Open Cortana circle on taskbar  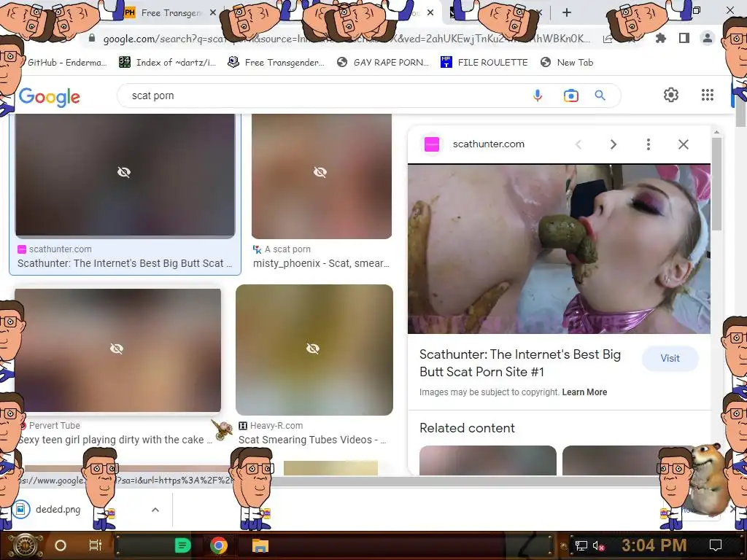[x=61, y=545]
